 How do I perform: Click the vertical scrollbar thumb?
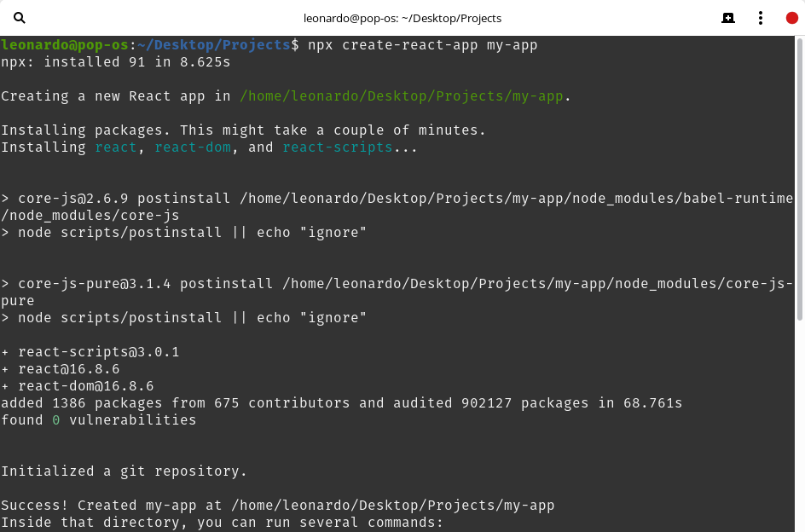(x=799, y=179)
